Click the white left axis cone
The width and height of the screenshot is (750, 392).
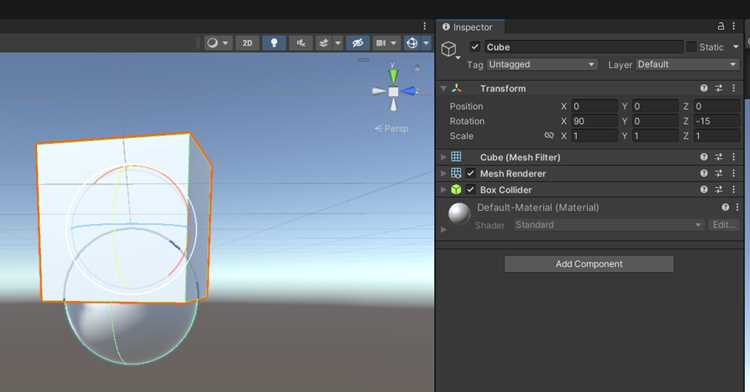pyautogui.click(x=378, y=91)
